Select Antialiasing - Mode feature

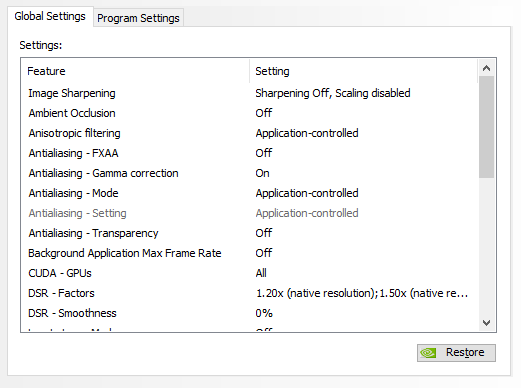[x=73, y=193]
